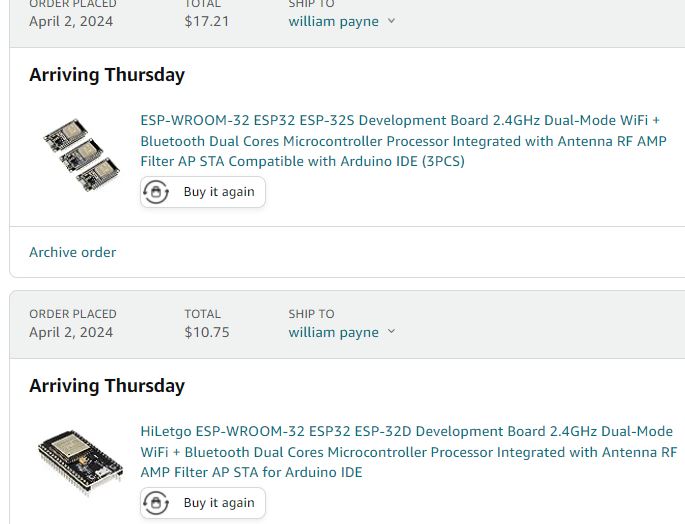Open the HiLetgo ESP-32D board product image
Image resolution: width=685 pixels, height=524 pixels.
[x=80, y=461]
